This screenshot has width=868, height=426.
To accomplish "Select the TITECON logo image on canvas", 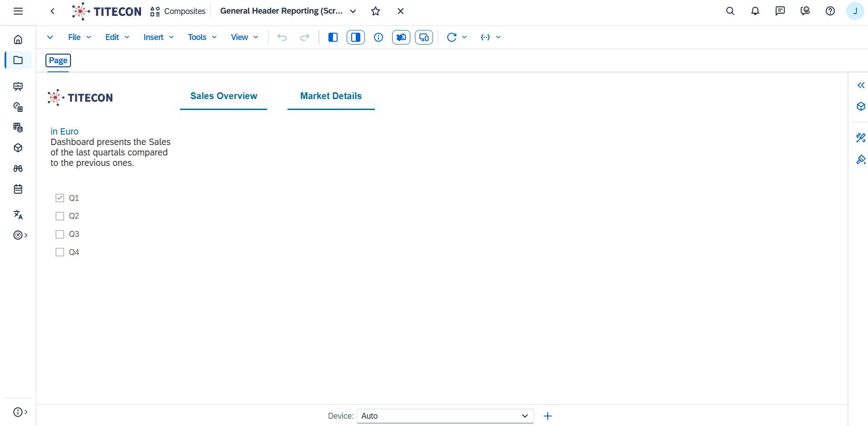I will click(80, 97).
